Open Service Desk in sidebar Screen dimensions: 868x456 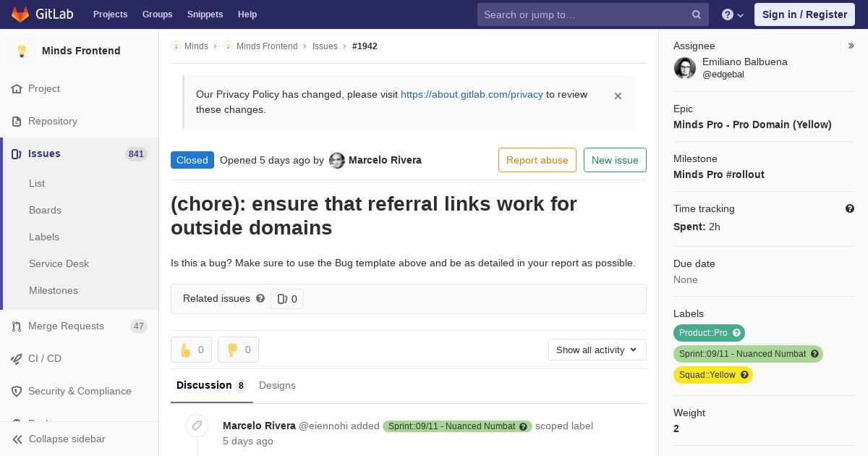(x=59, y=263)
